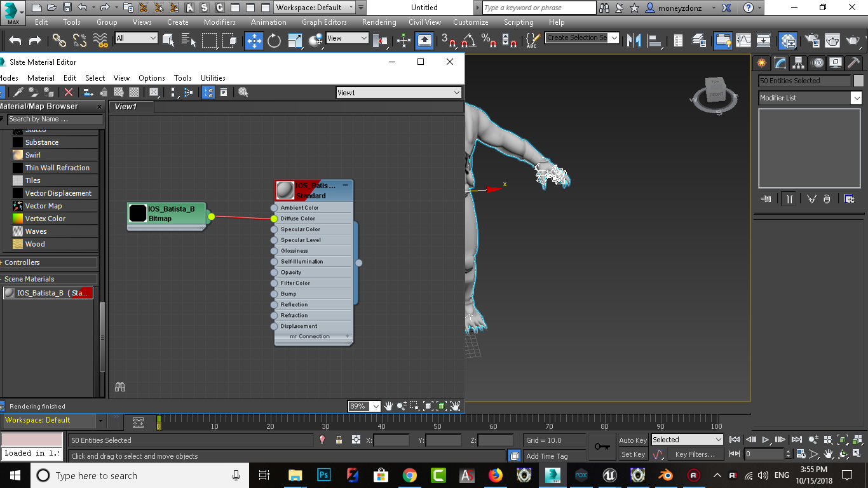Click Bind to Space Warp icon

[x=100, y=41]
